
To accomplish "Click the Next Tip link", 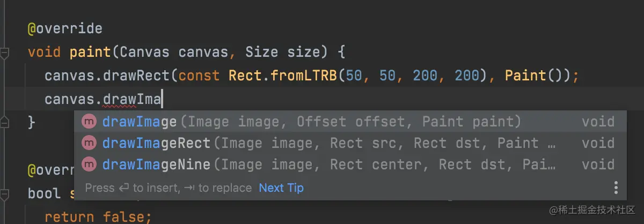I will [x=281, y=188].
